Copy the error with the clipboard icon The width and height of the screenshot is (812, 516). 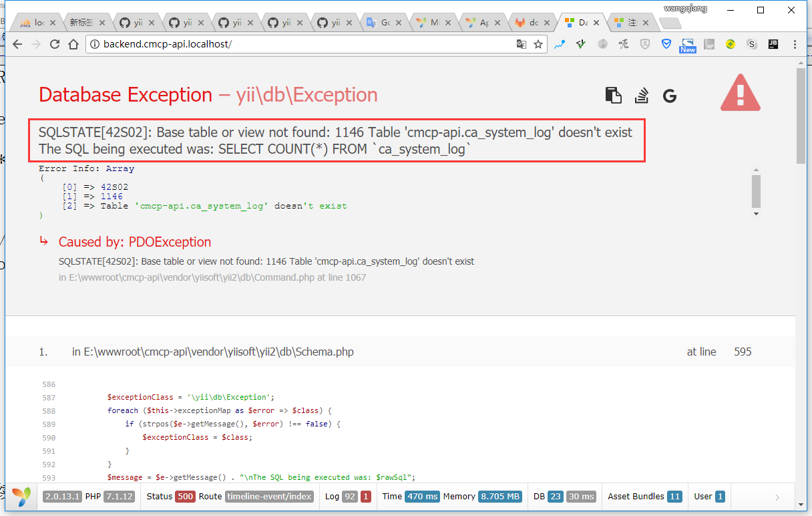[x=613, y=96]
